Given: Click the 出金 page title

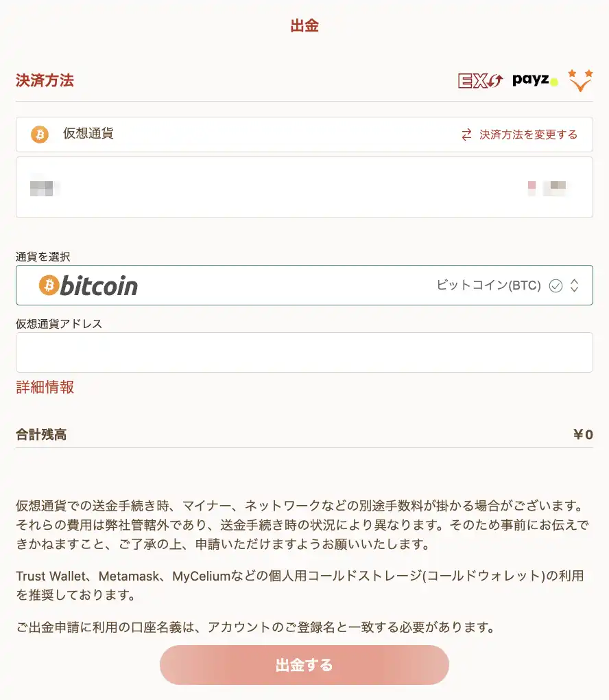Looking at the screenshot, I should [x=304, y=26].
